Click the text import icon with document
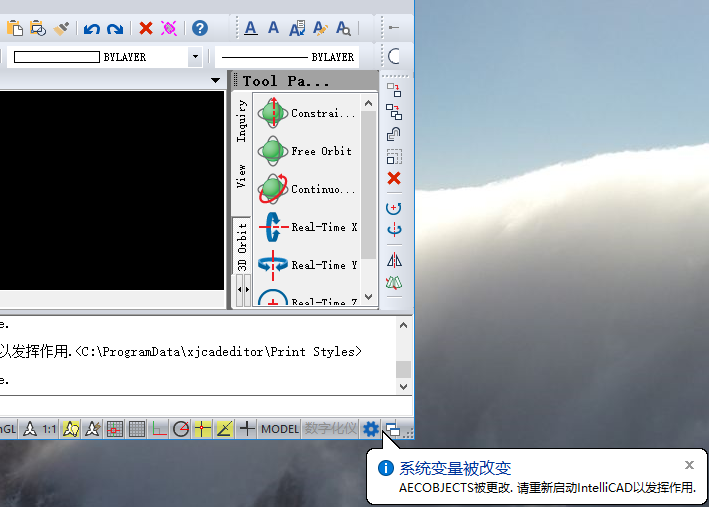Screen dimensions: 709x509 [x=297, y=28]
